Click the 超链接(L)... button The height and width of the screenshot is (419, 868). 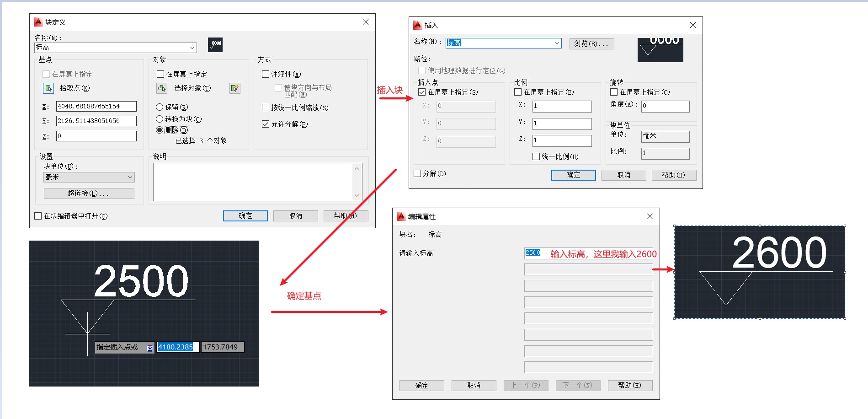89,193
